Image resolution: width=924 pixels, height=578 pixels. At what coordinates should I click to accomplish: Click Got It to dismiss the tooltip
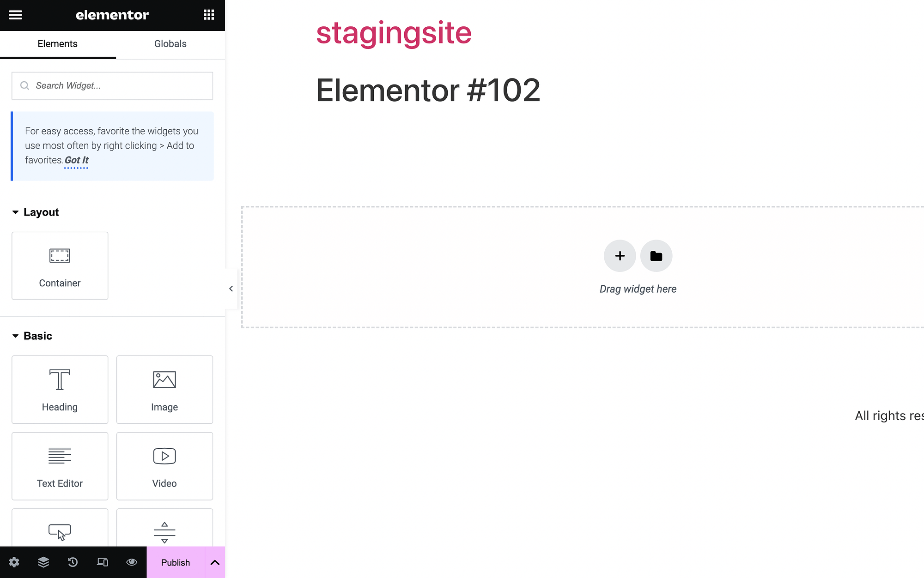click(x=77, y=160)
